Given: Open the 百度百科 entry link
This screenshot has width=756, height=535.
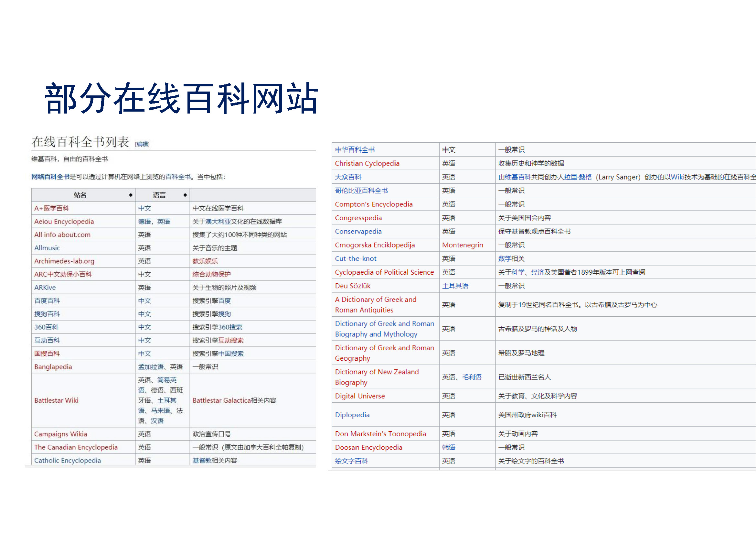Looking at the screenshot, I should click(47, 301).
